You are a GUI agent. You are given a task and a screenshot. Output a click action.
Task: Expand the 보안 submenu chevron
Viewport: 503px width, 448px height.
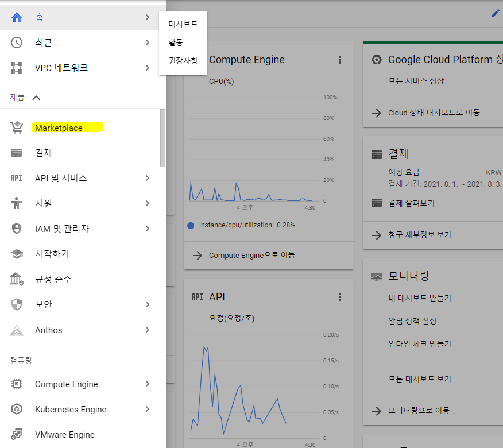147,304
